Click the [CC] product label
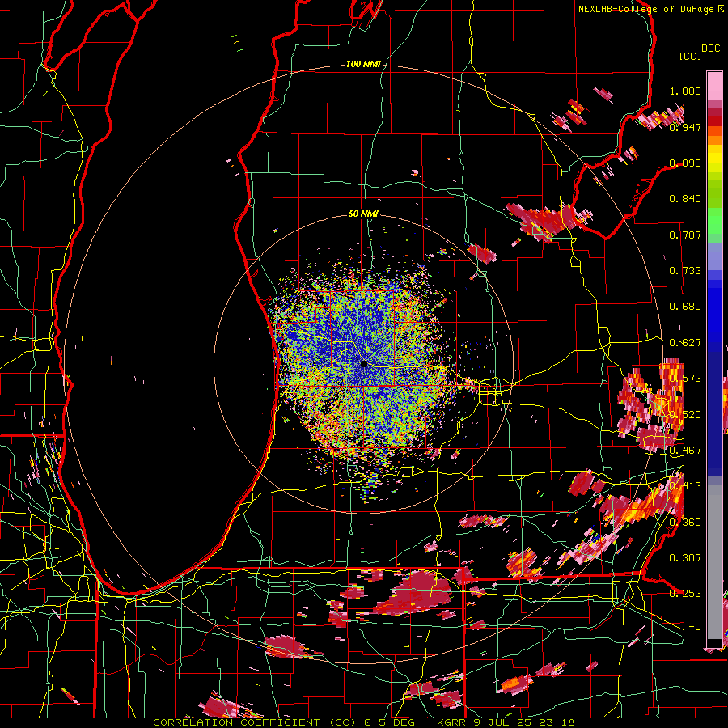 (690, 56)
